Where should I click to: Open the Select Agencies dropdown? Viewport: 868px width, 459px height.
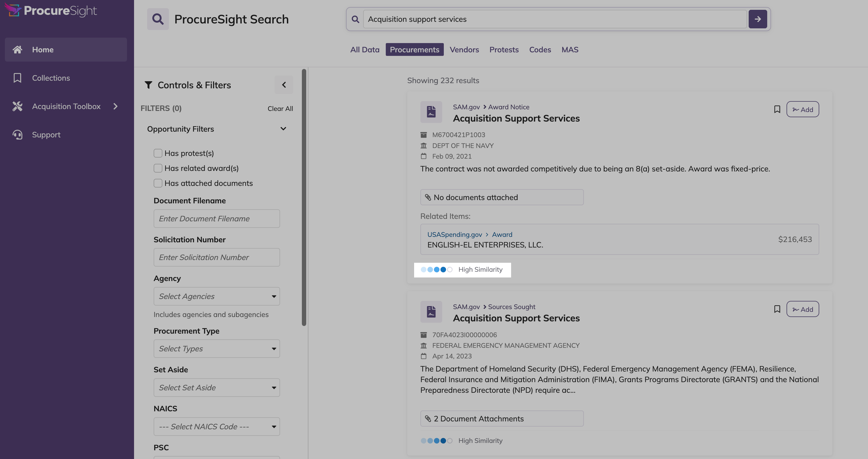coord(217,297)
